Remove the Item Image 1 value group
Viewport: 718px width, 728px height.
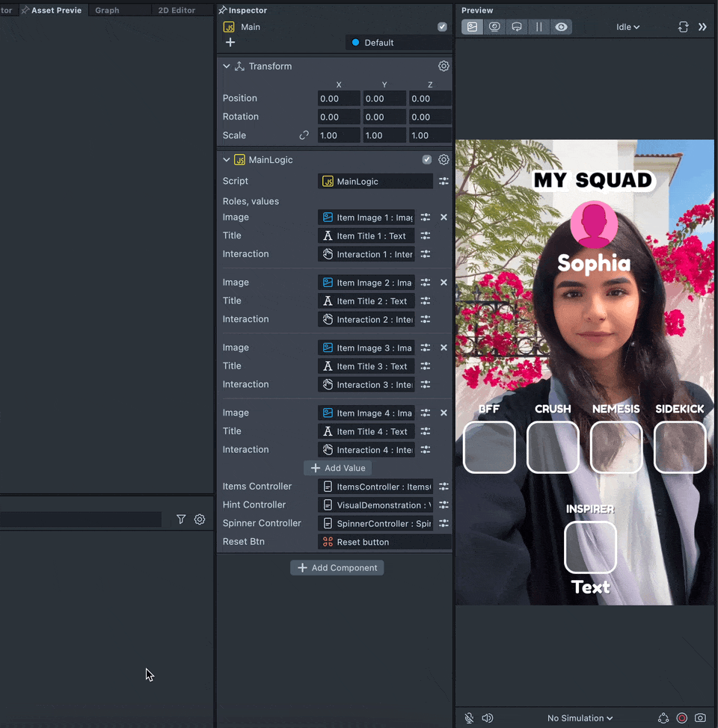(444, 218)
